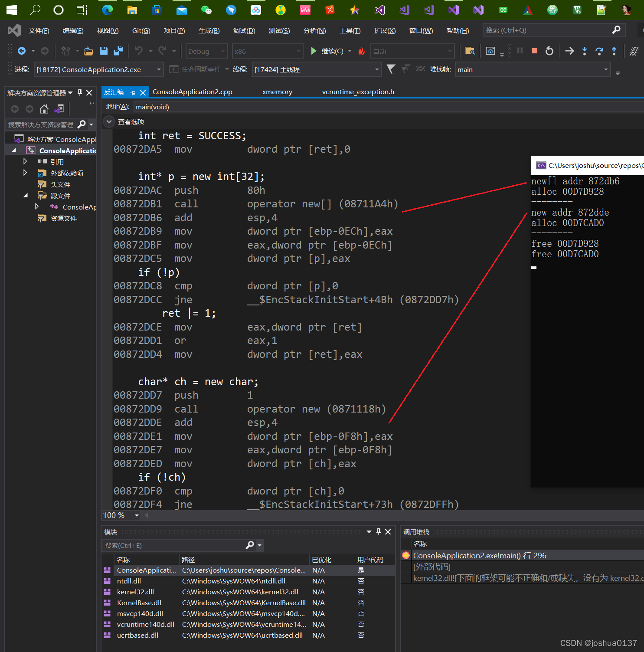
Task: Click the Redo arrow icon
Action: click(x=162, y=51)
